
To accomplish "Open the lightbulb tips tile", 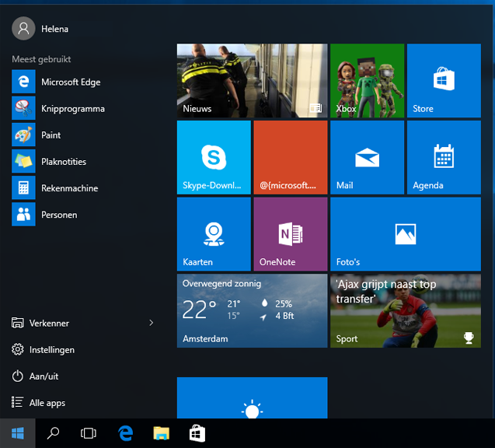I will tap(253, 397).
